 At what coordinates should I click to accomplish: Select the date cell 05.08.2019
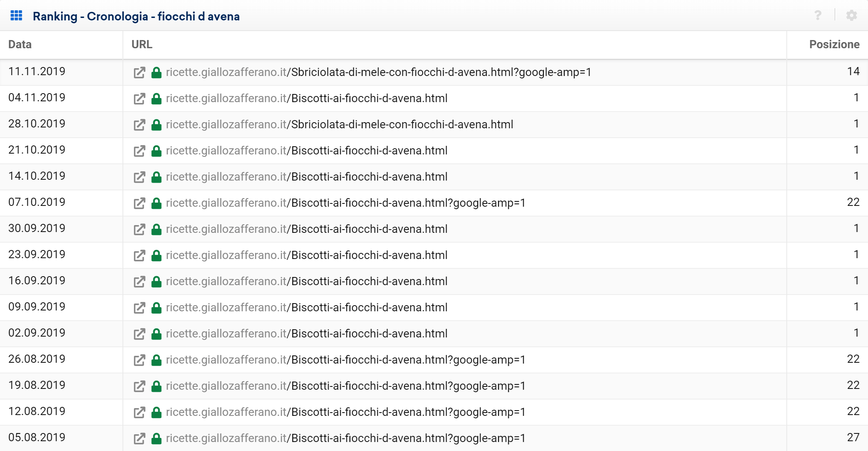(x=37, y=438)
